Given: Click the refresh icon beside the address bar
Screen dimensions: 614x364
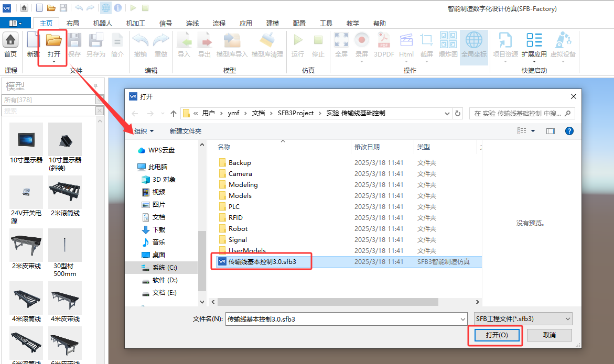Looking at the screenshot, I should click(457, 113).
